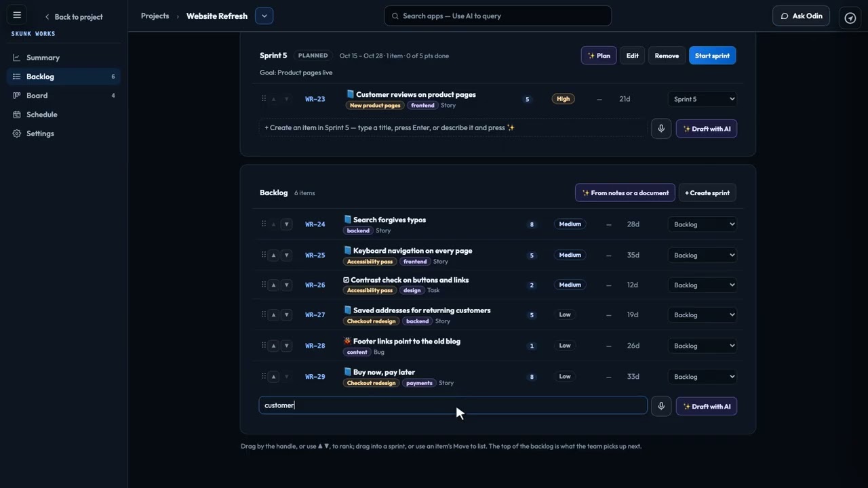Open issue link WR-23
This screenshot has height=488, width=868.
click(x=315, y=99)
